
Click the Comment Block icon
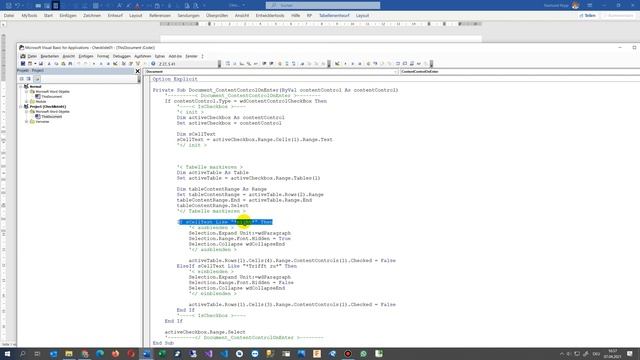point(287,64)
